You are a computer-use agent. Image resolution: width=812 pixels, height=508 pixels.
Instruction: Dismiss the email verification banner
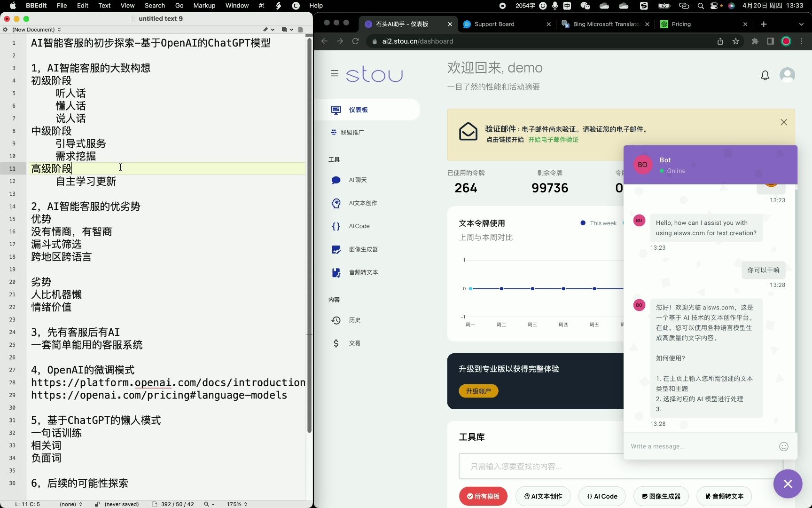coord(784,122)
